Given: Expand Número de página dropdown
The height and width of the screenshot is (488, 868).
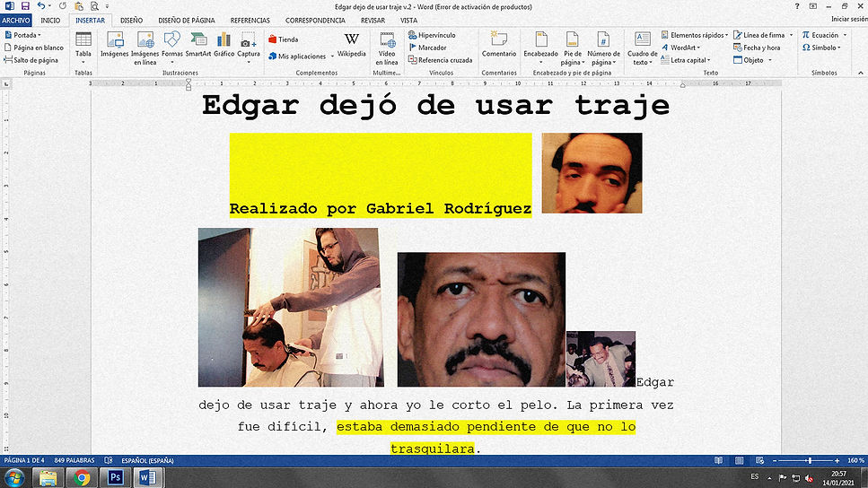Looking at the screenshot, I should tap(603, 48).
